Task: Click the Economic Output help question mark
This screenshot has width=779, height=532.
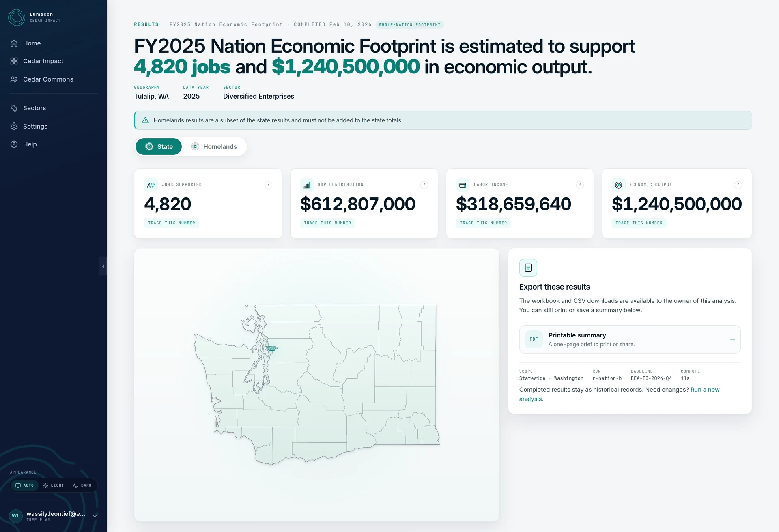Action: tap(738, 185)
